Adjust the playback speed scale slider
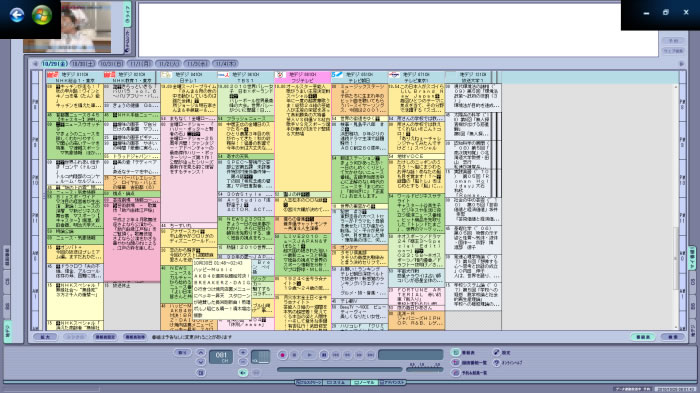The image size is (700, 393). coord(425,368)
